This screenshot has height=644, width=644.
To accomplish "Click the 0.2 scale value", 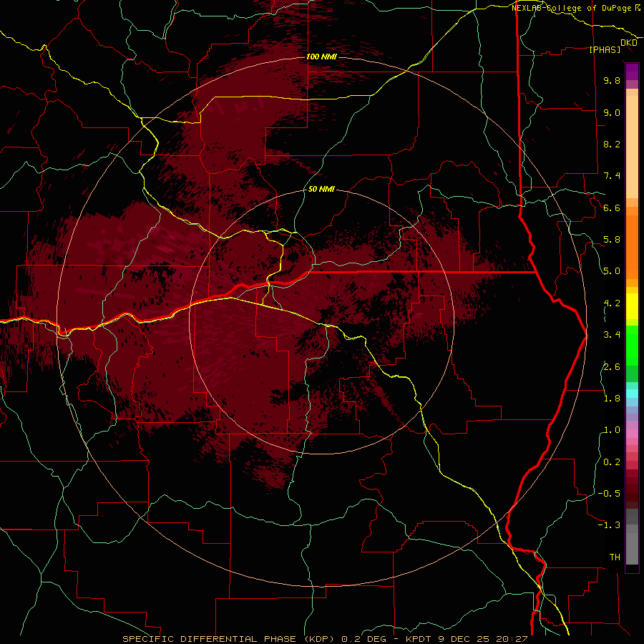I will [x=612, y=462].
